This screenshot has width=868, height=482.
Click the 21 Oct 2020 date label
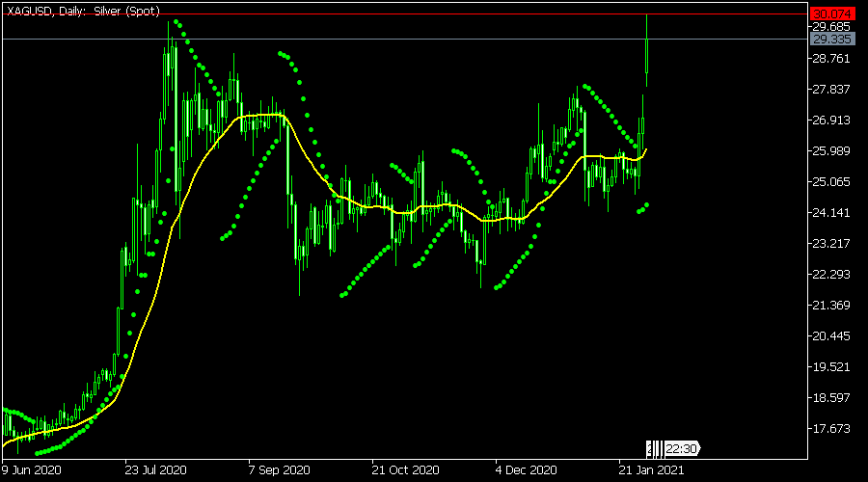pos(404,470)
